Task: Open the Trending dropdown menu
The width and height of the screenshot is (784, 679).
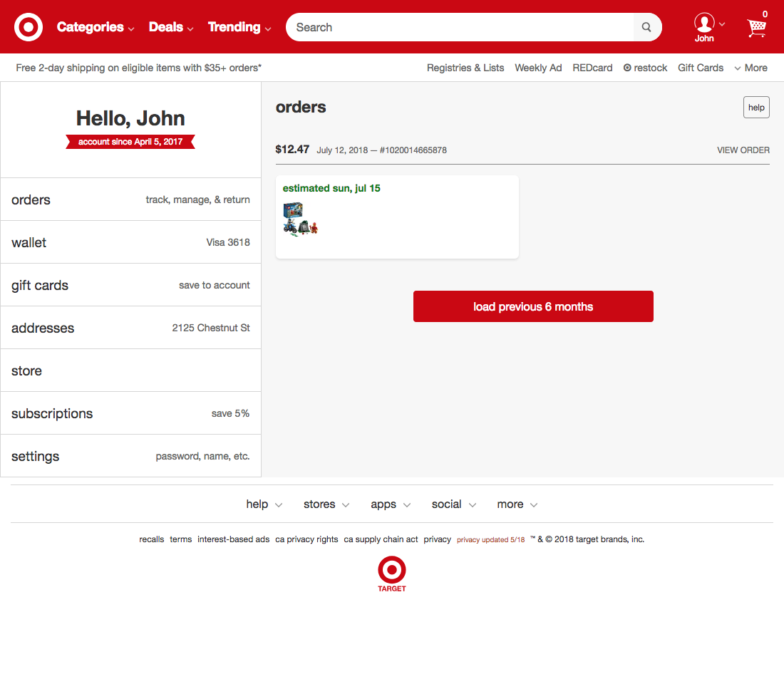Action: tap(234, 26)
